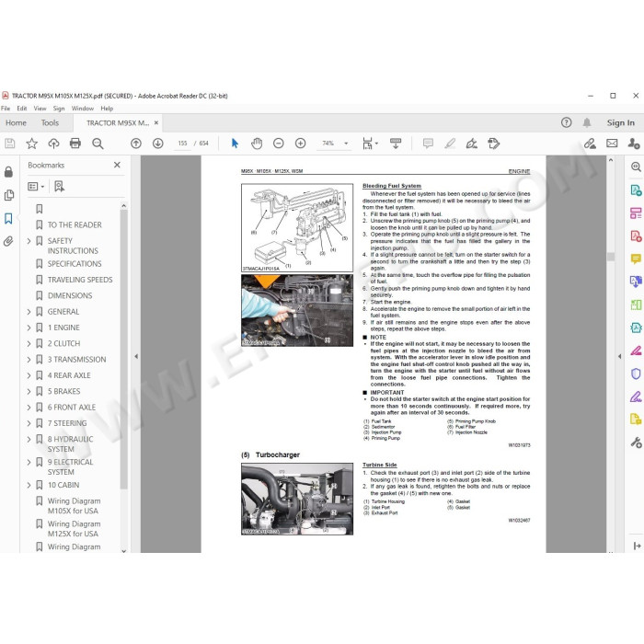
Task: Click Sign In
Action: pyautogui.click(x=621, y=122)
